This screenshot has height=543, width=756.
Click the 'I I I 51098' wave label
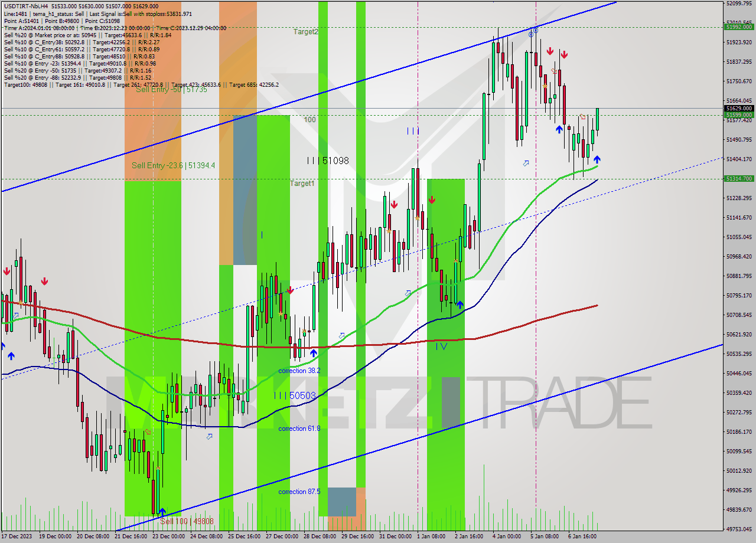(x=327, y=161)
